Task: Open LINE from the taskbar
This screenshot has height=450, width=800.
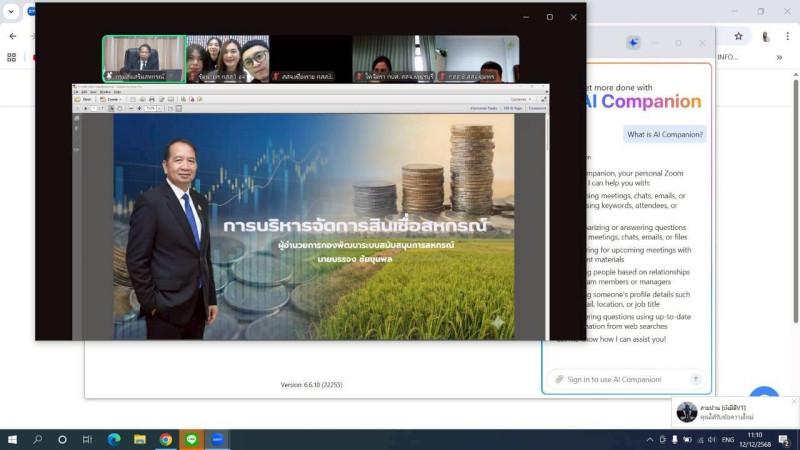Action: pyautogui.click(x=191, y=439)
